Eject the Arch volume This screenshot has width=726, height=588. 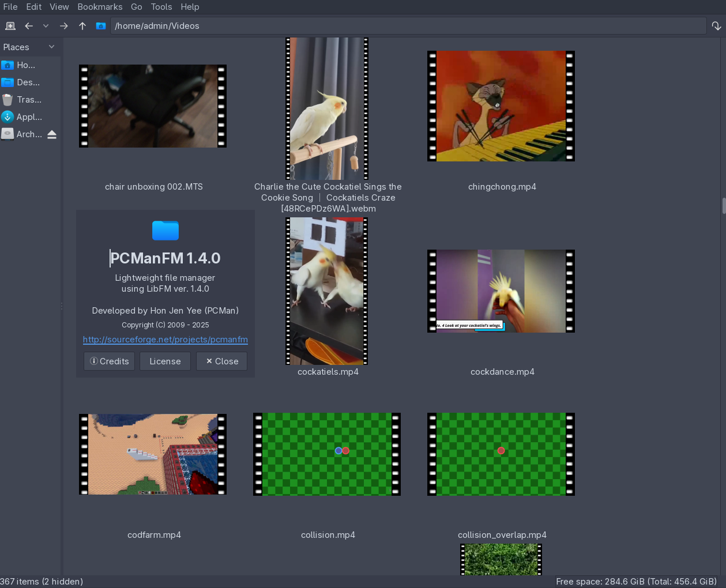point(52,134)
